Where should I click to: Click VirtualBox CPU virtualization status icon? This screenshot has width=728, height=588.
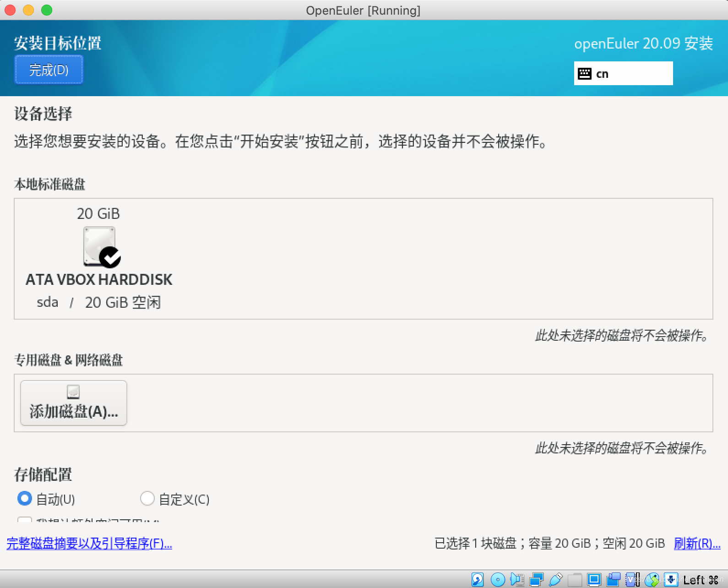coord(633,580)
